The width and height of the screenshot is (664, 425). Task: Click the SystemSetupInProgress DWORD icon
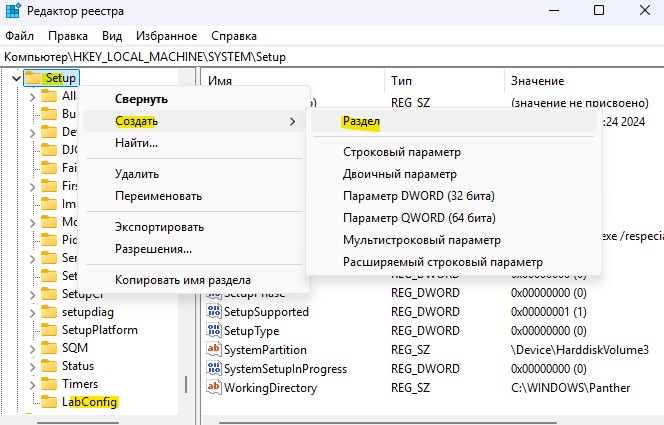tap(213, 368)
